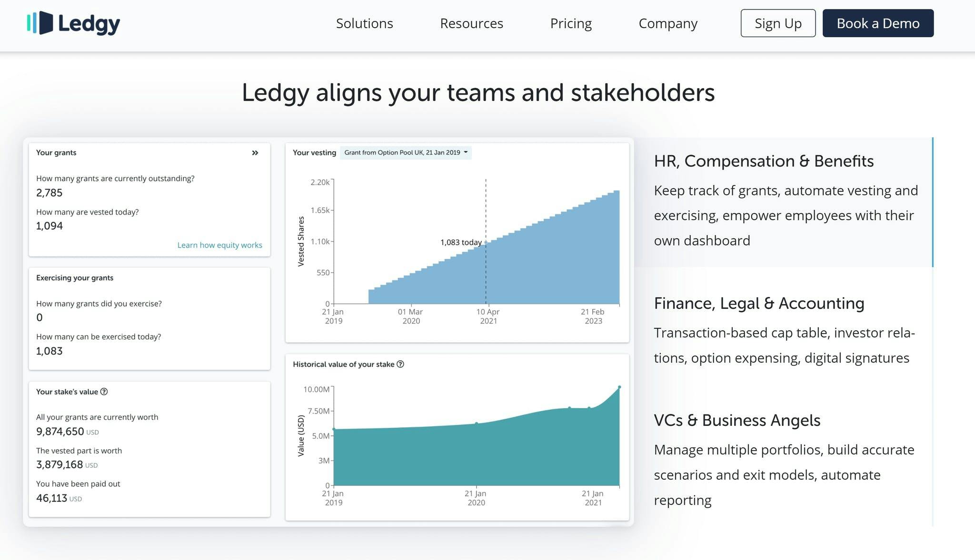
Task: Open the Resources menu
Action: pyautogui.click(x=471, y=23)
